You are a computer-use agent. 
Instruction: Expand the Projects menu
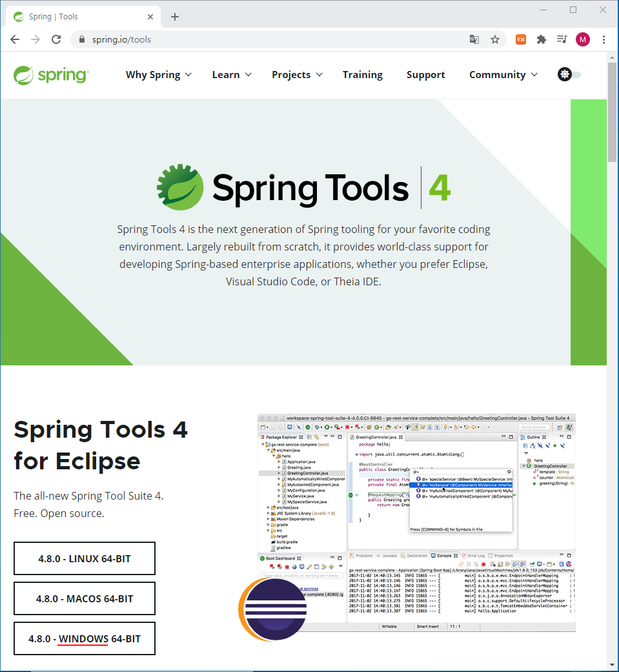click(297, 75)
